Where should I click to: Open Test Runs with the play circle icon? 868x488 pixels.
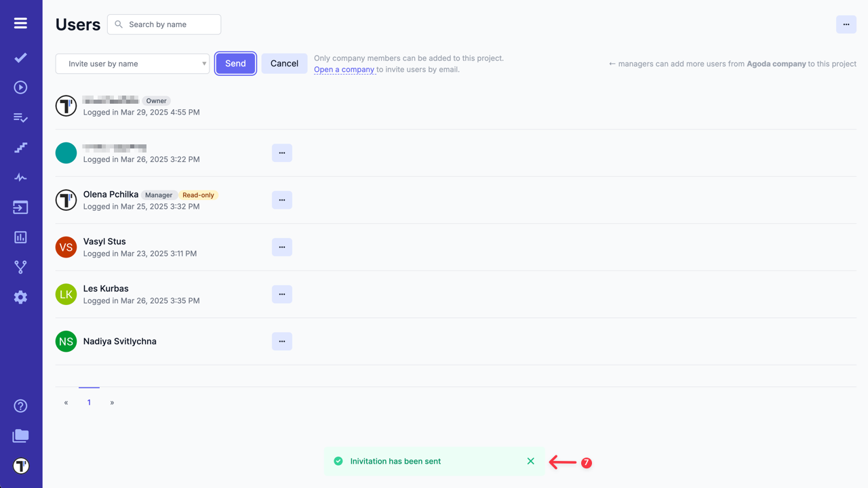click(20, 87)
